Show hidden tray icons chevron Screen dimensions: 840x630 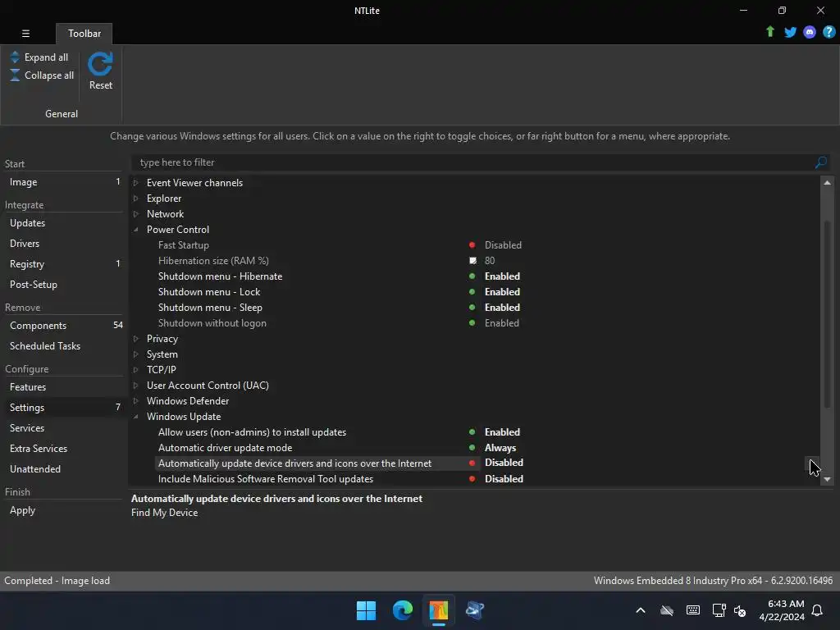tap(640, 610)
